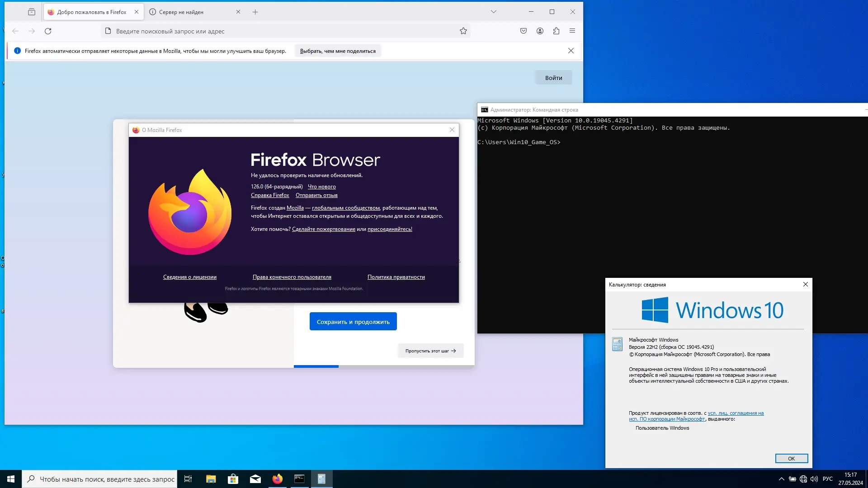868x488 pixels.
Task: Dismiss the Firefox data notification bar
Action: 571,51
